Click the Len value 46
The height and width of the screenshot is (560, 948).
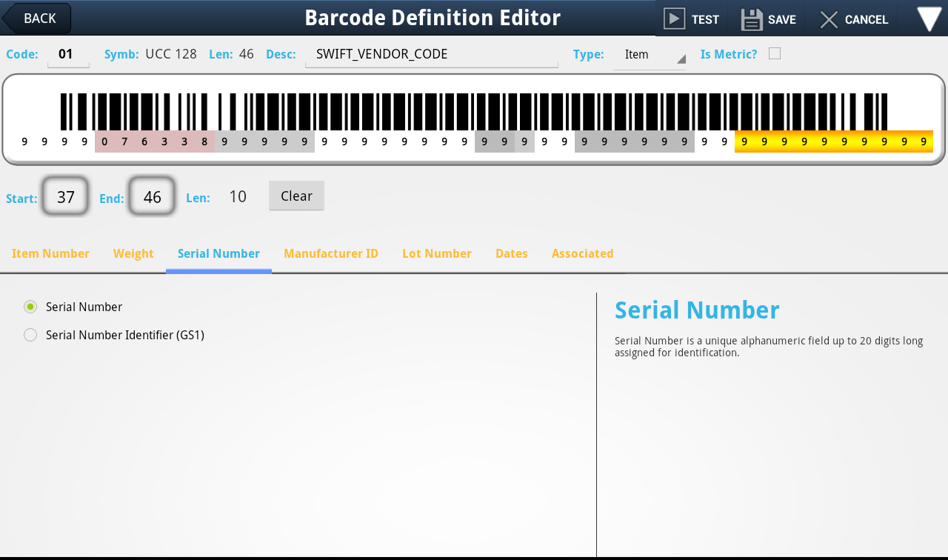click(x=247, y=54)
